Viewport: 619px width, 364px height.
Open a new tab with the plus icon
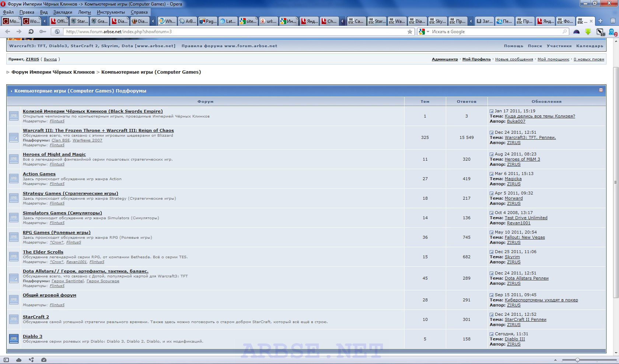coord(600,21)
